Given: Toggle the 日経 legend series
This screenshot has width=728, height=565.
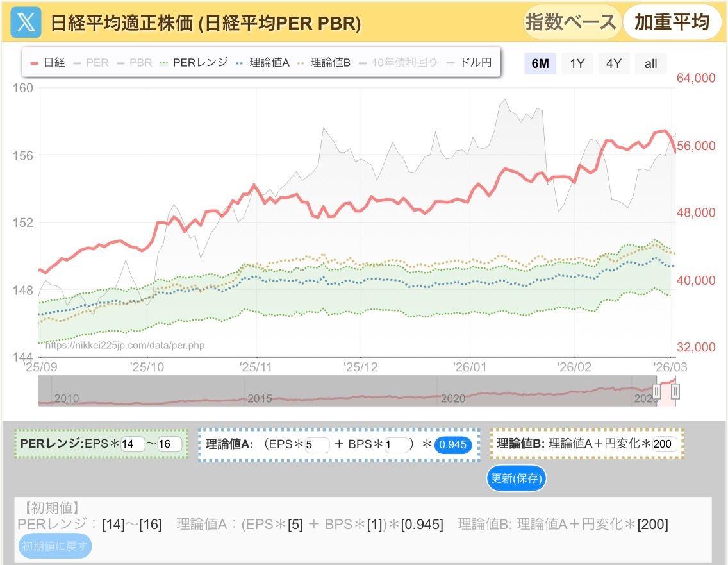Looking at the screenshot, I should coord(48,63).
